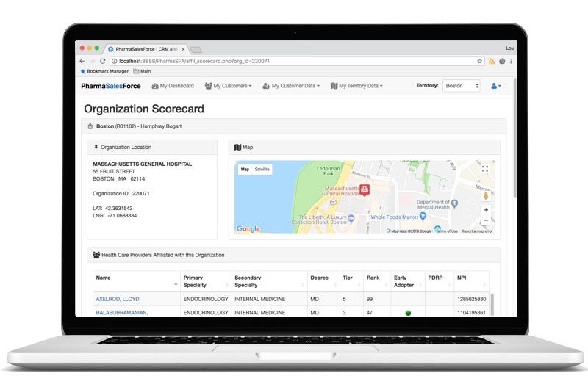Viewport: 588px width, 384px height.
Task: Click The Liberty hotel map pin
Action: click(x=351, y=218)
